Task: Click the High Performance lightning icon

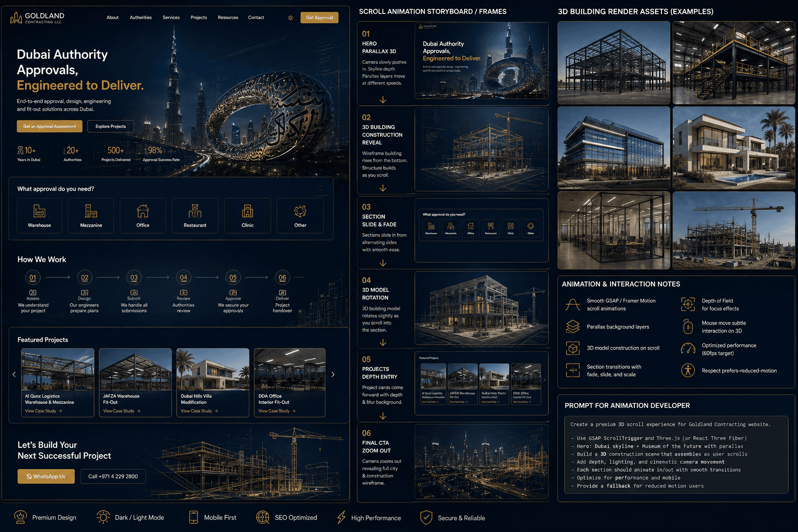Action: coord(341,517)
